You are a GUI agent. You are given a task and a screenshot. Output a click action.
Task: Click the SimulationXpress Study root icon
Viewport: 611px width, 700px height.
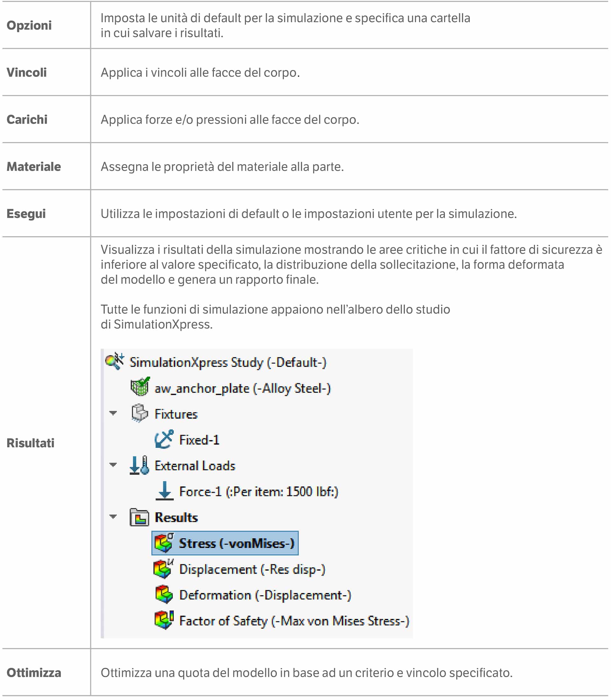(x=115, y=361)
